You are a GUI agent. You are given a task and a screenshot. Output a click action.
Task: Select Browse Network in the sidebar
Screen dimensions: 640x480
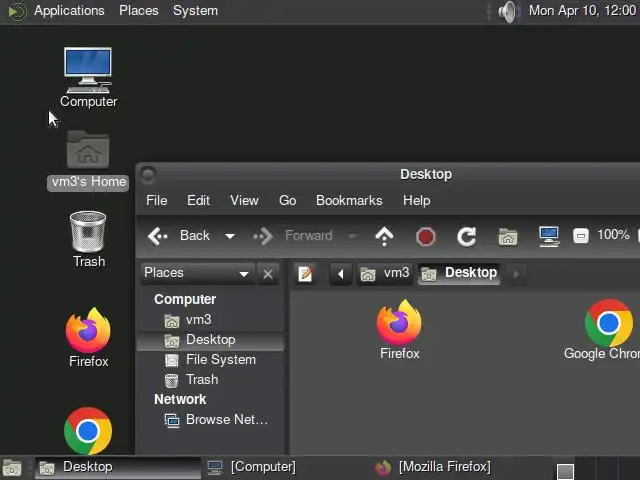click(211, 420)
